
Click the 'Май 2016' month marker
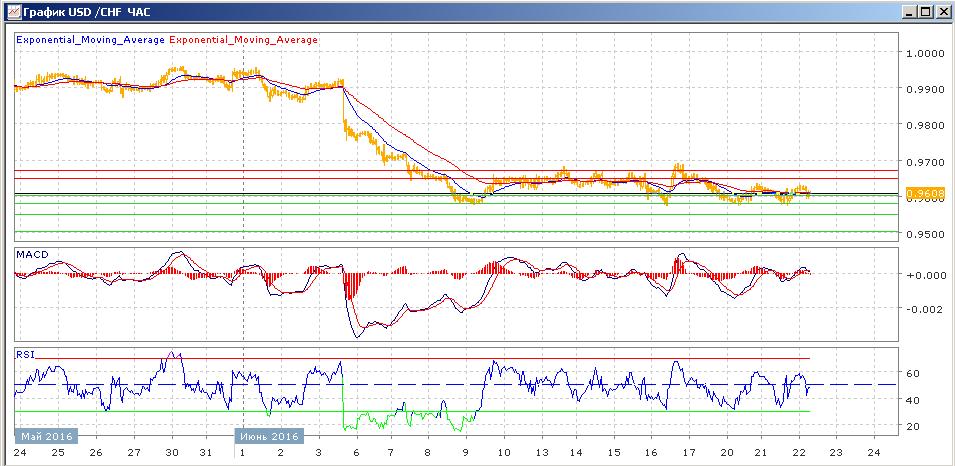[x=42, y=437]
